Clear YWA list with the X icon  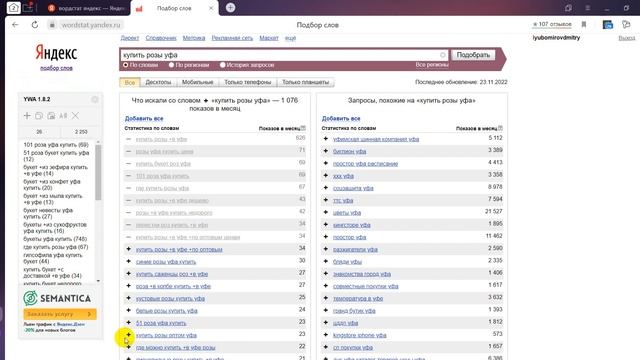click(x=76, y=116)
